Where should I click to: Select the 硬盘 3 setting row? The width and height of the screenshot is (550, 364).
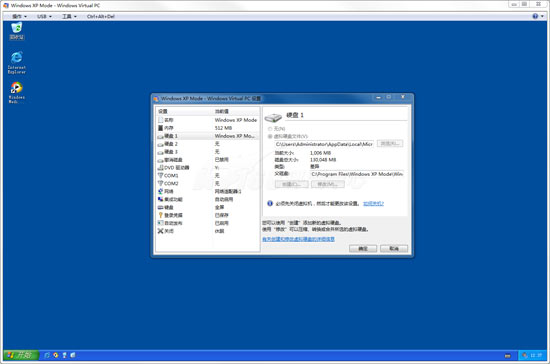coord(208,152)
